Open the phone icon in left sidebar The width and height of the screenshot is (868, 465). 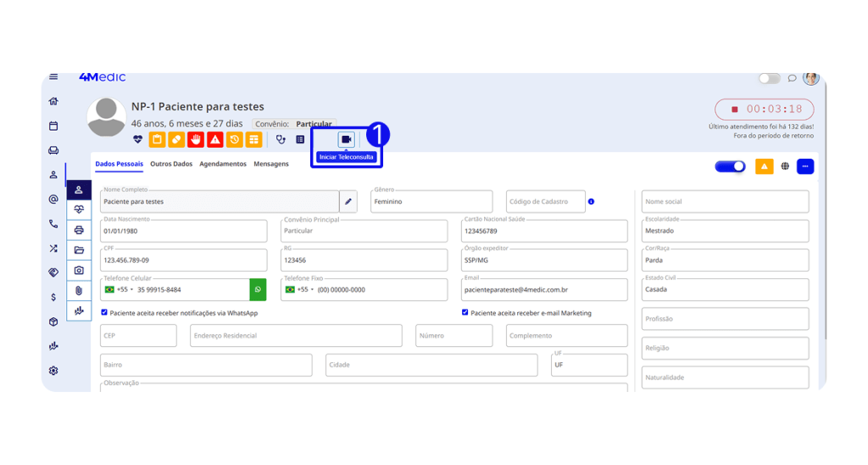click(x=53, y=224)
